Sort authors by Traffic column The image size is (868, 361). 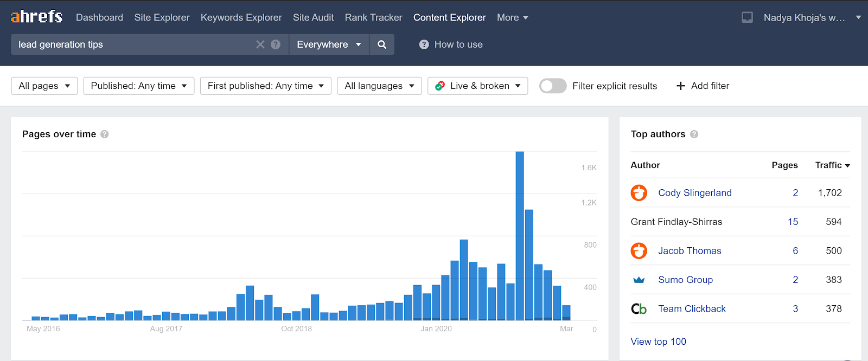click(x=832, y=165)
